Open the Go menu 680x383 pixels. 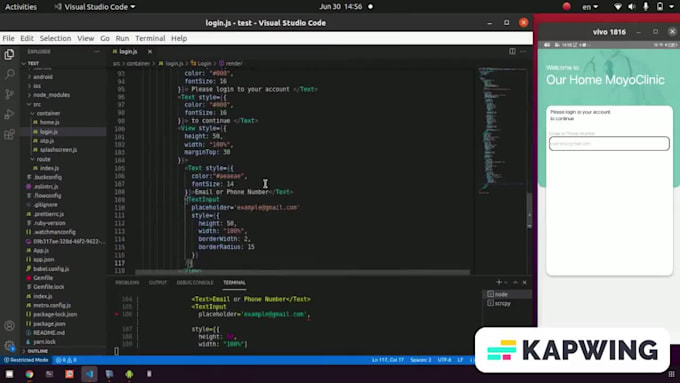click(105, 38)
